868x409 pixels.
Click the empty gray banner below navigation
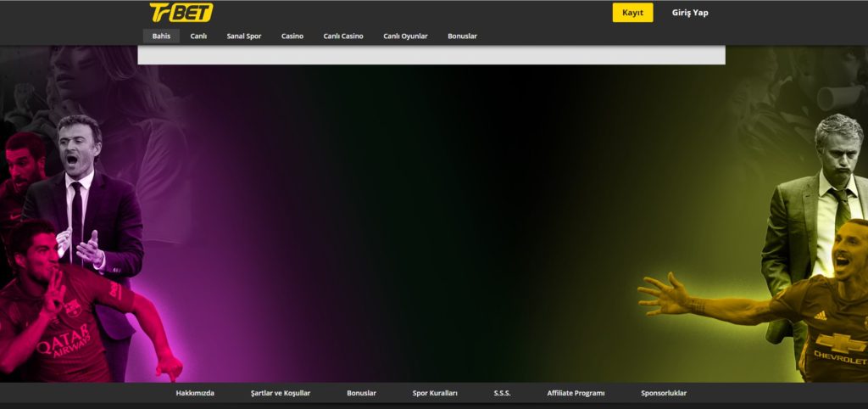tap(431, 55)
